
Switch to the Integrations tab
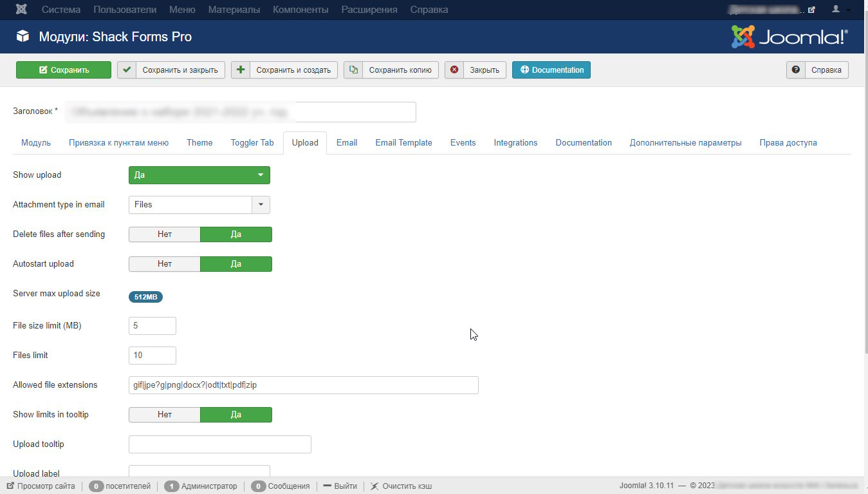click(x=515, y=143)
